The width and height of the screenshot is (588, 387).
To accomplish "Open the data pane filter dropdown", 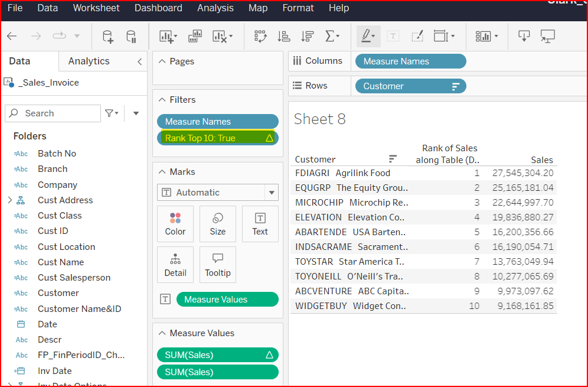I will tap(112, 113).
